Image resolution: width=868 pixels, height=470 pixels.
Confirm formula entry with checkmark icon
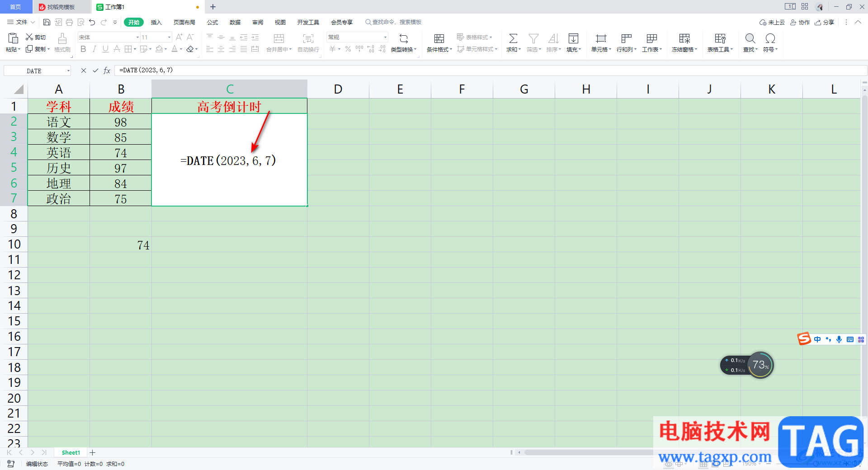(x=95, y=70)
